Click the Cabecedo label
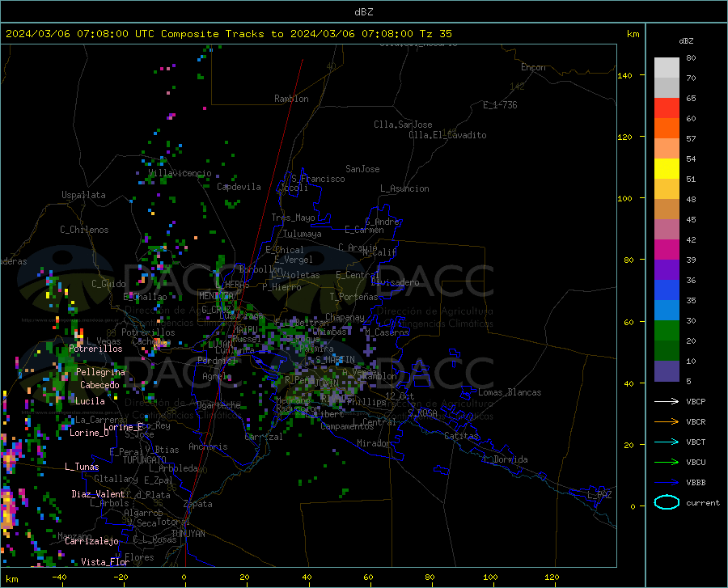The height and width of the screenshot is (588, 728). click(x=99, y=385)
